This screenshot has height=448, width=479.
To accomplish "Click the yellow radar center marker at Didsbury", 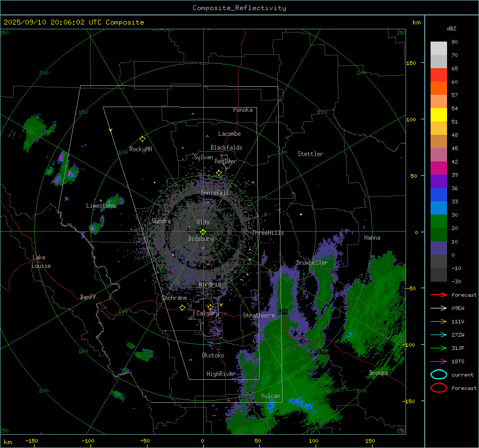I will (203, 232).
